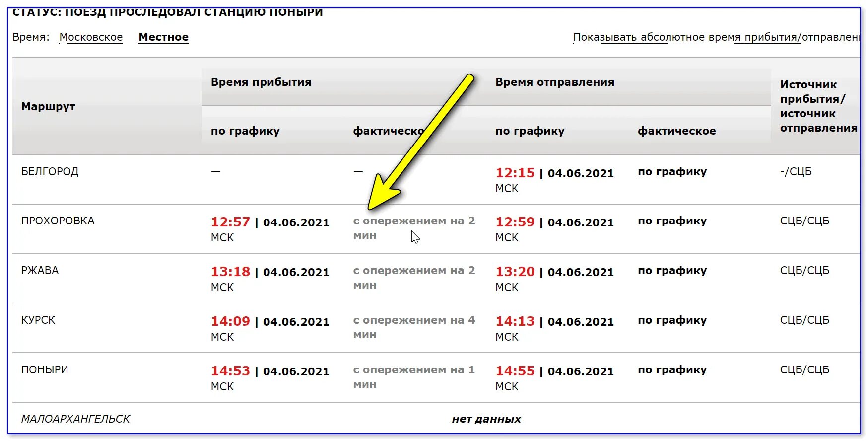The height and width of the screenshot is (441, 868).
Task: Click Курск's с опережением на 4 мин
Action: [414, 327]
